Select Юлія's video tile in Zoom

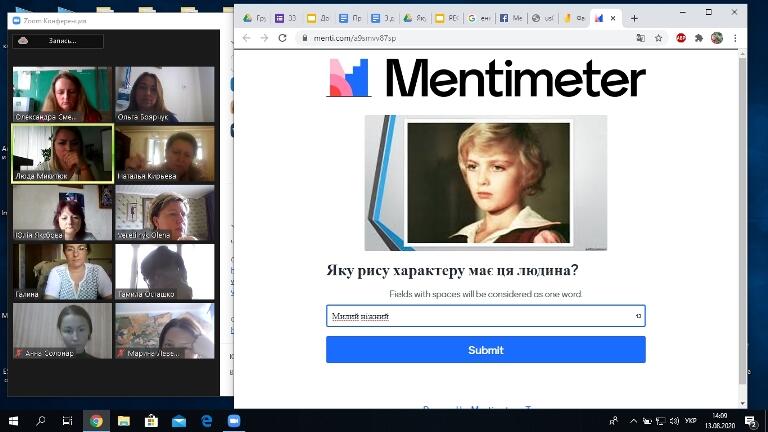[x=62, y=213]
